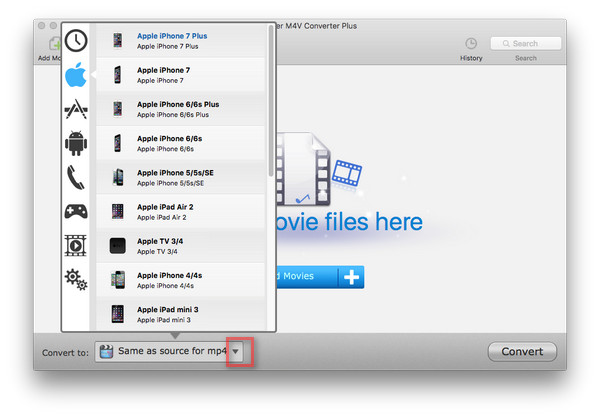Open the custom settings gears category
Screen dimensions: 600x418
[76, 279]
